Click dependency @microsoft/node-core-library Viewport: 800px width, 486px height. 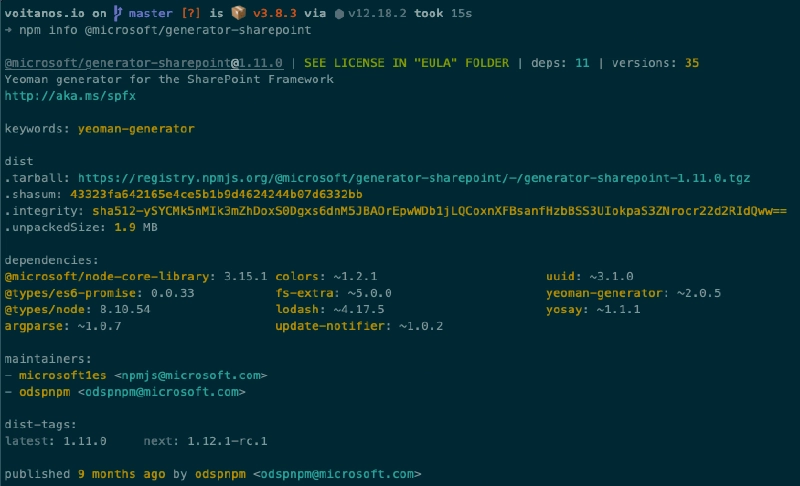point(107,276)
